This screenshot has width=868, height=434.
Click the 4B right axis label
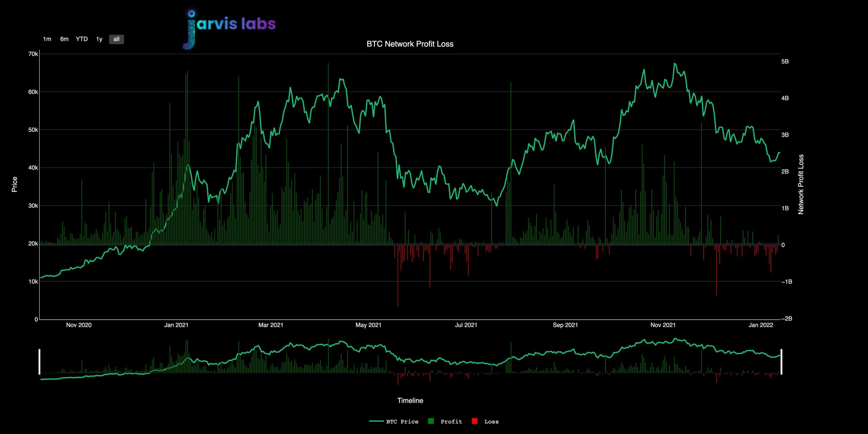pos(785,98)
